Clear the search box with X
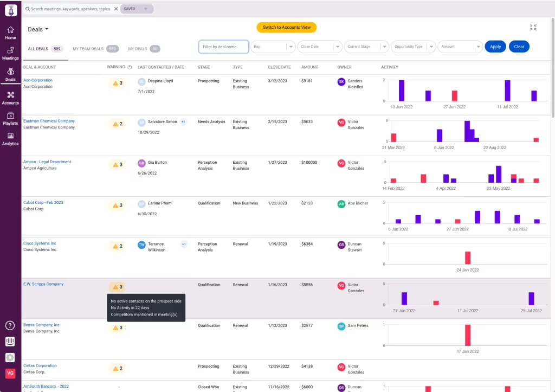The image size is (555, 392). point(116,9)
